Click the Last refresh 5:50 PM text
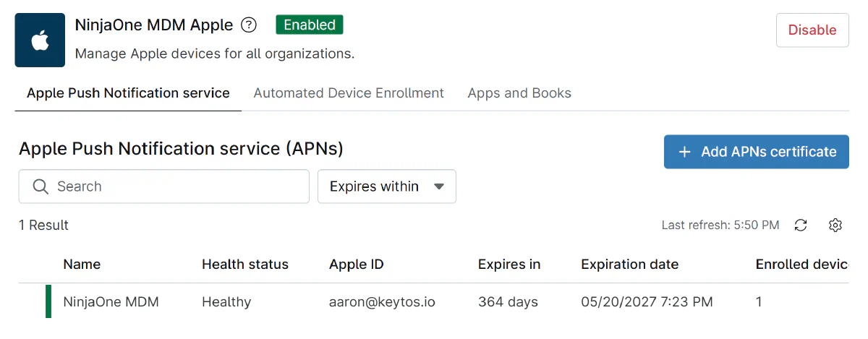 click(720, 226)
